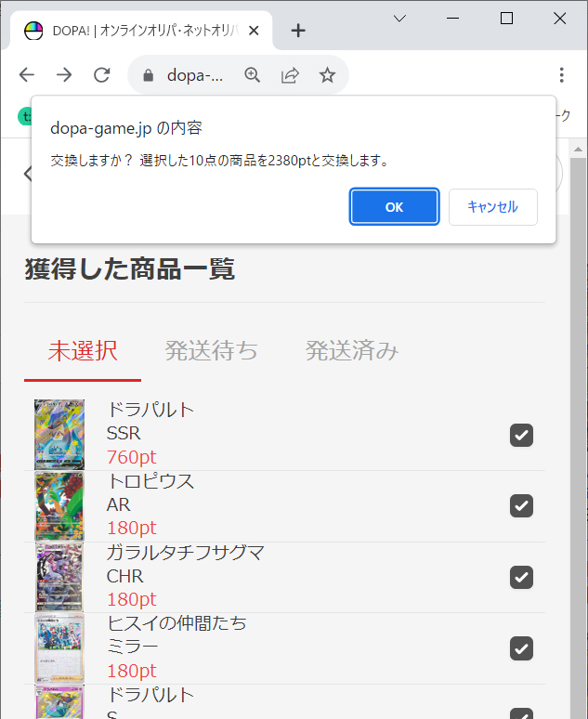Share this page icon
Viewport: 588px width, 719px height.
coord(290,74)
